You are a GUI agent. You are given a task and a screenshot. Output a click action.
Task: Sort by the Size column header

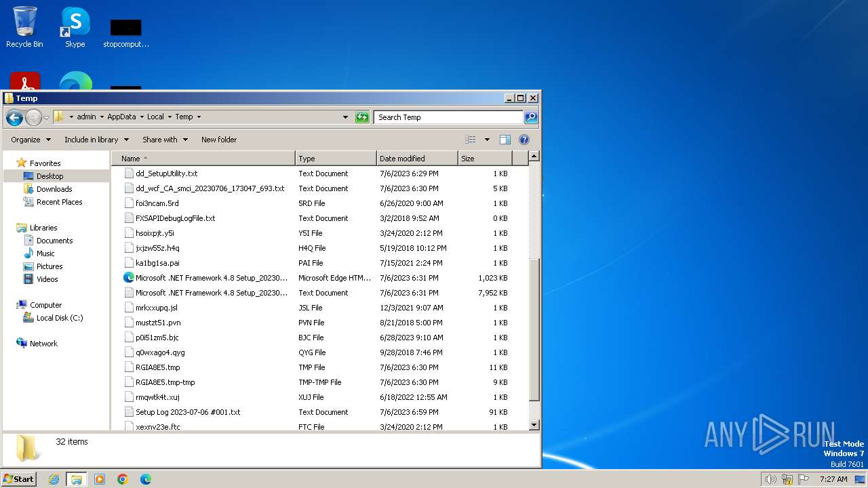click(485, 159)
